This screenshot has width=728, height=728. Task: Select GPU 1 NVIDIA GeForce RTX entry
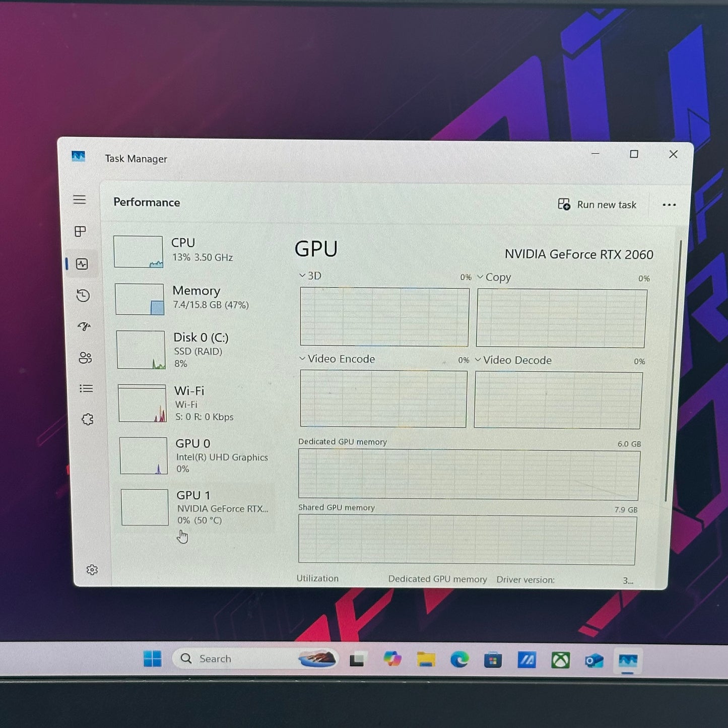click(x=196, y=507)
